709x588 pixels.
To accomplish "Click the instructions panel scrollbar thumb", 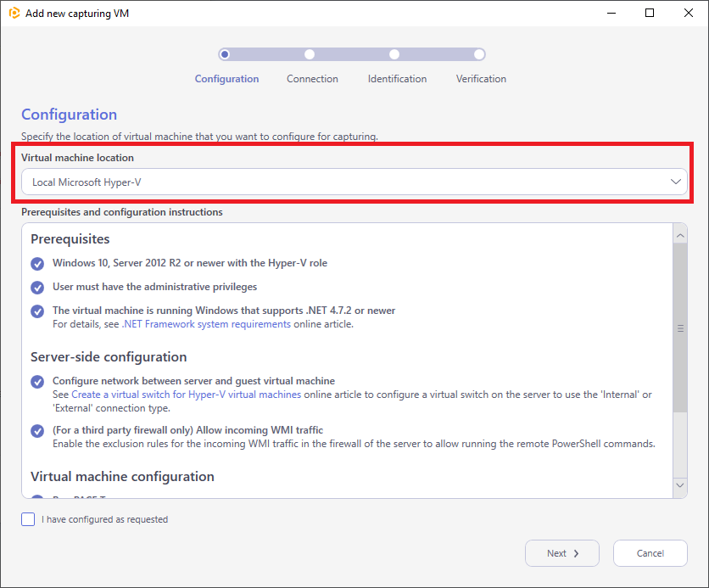I will 680,328.
